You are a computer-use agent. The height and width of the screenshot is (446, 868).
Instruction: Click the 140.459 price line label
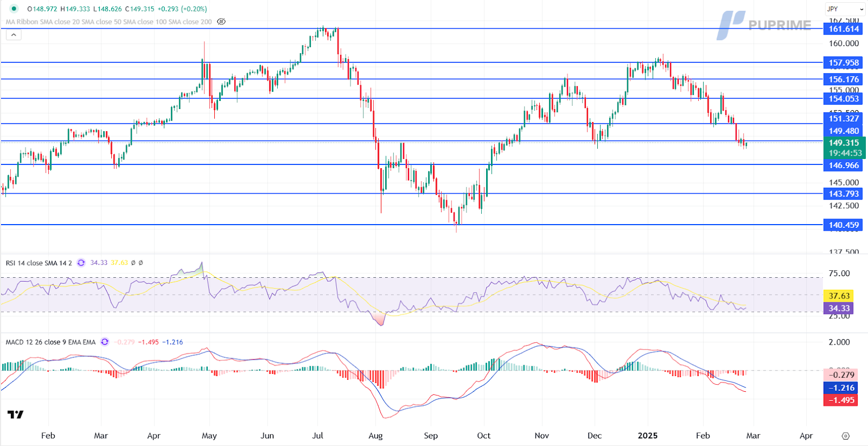[x=843, y=225]
